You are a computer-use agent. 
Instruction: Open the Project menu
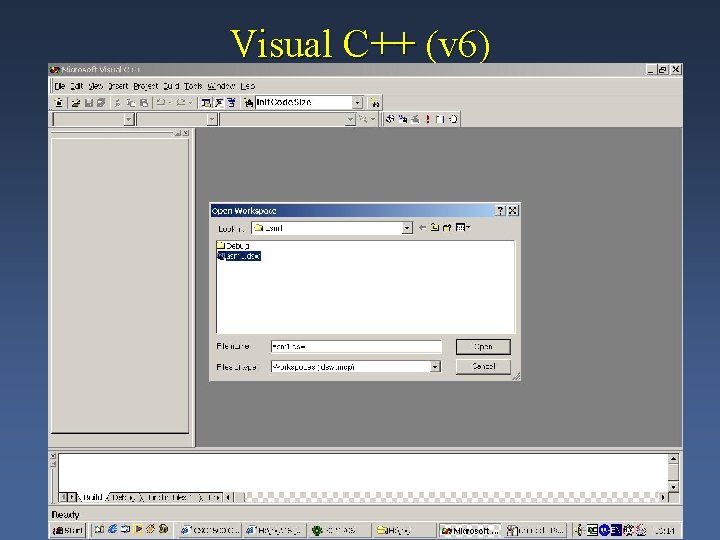146,86
